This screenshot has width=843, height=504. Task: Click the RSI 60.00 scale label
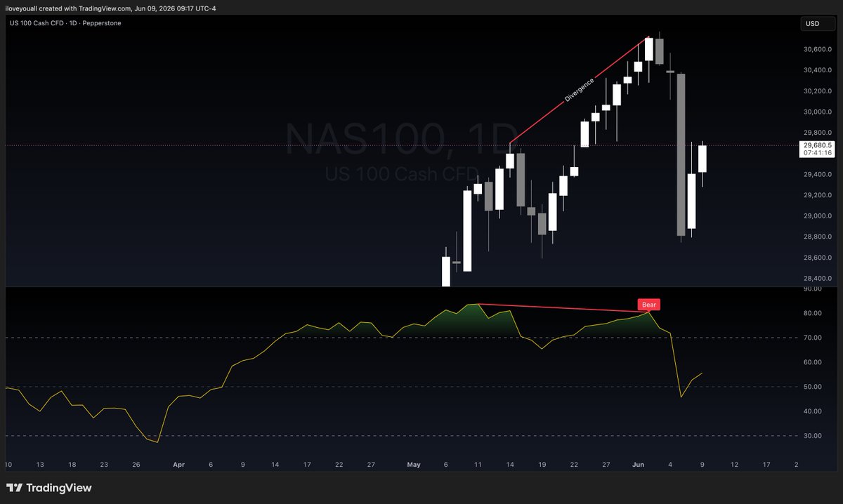coord(813,362)
